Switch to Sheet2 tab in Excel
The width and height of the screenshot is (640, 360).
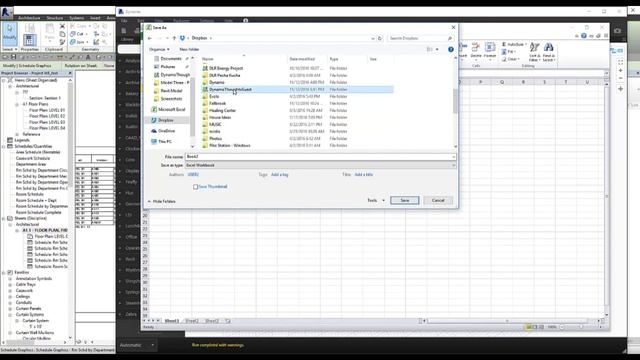pos(192,321)
